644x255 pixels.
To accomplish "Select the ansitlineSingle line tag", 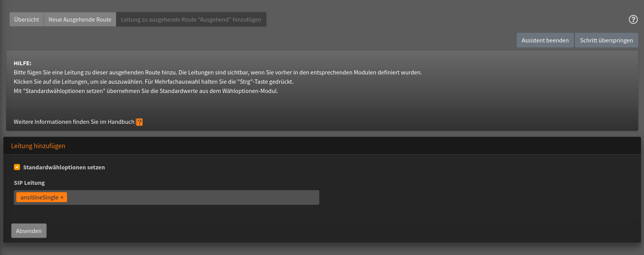I will (x=39, y=198).
